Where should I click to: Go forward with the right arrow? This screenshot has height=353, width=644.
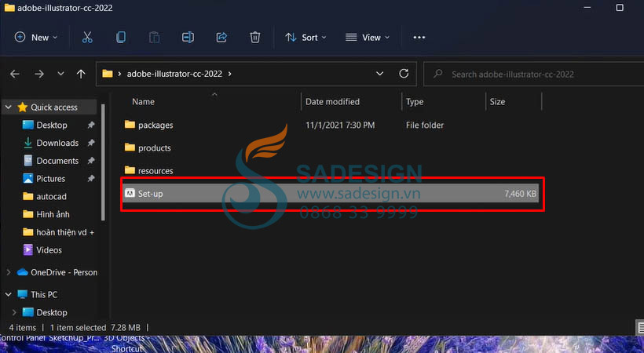[39, 74]
